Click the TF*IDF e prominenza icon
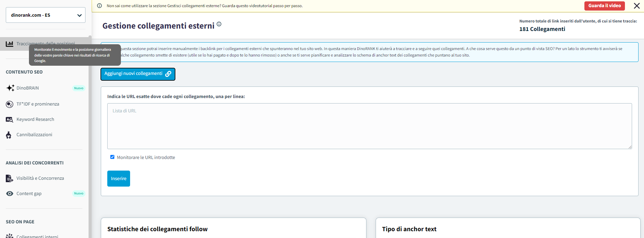 tap(10, 104)
